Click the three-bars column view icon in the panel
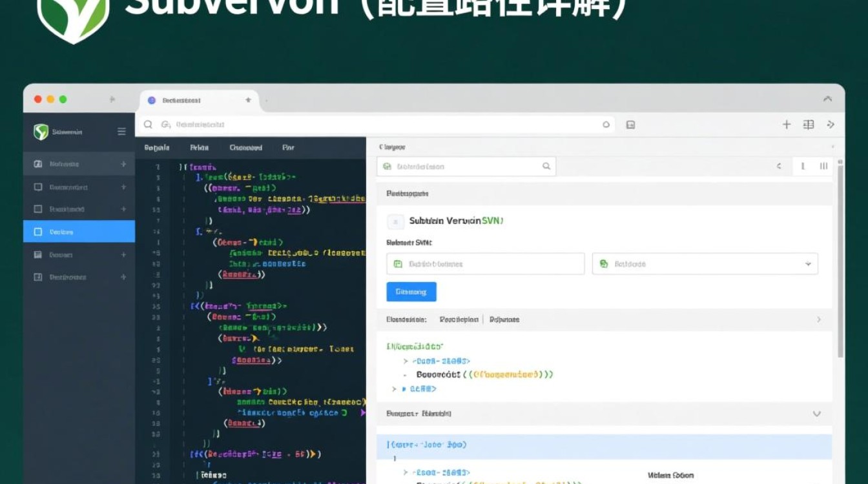 point(823,166)
